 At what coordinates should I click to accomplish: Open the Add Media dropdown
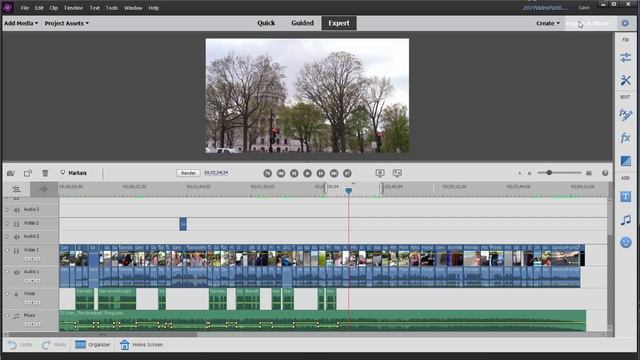[21, 23]
